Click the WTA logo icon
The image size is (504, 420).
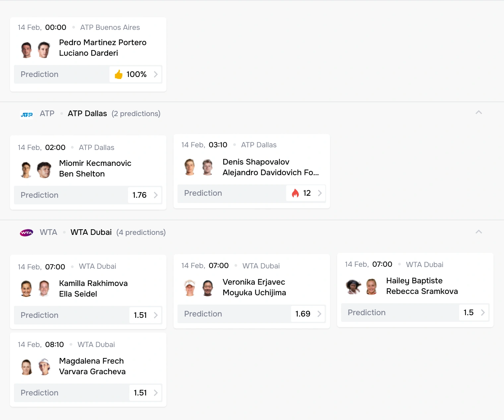tap(27, 233)
